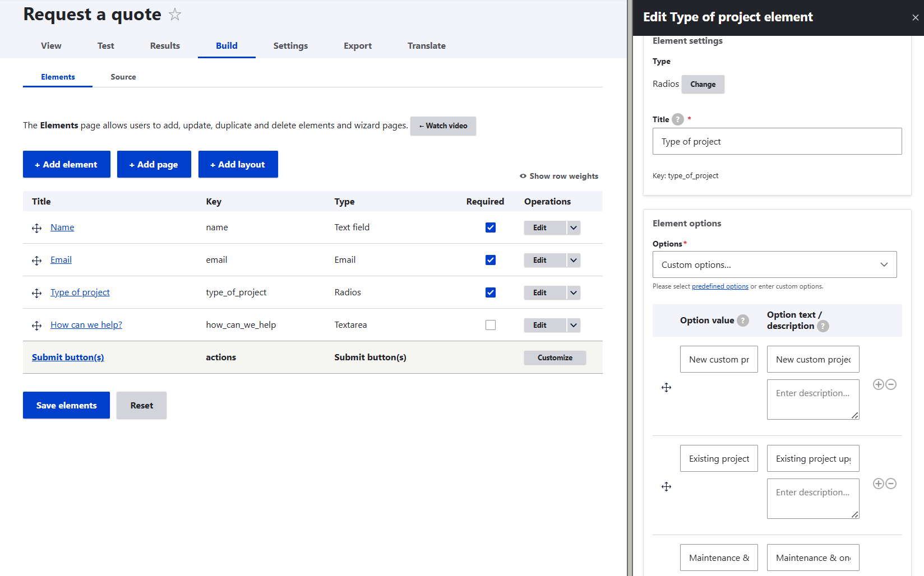This screenshot has width=924, height=576.
Task: Open the Translate tab
Action: (427, 46)
